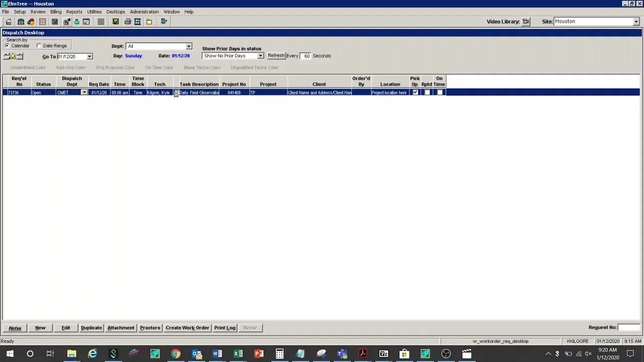The image size is (644, 362).
Task: Click the Attachment button
Action: coord(121,328)
